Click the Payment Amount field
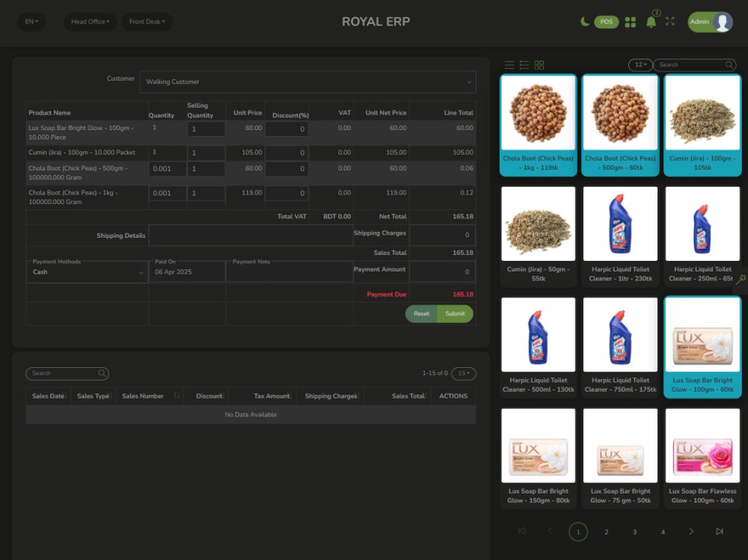Image resolution: width=748 pixels, height=560 pixels. 442,271
